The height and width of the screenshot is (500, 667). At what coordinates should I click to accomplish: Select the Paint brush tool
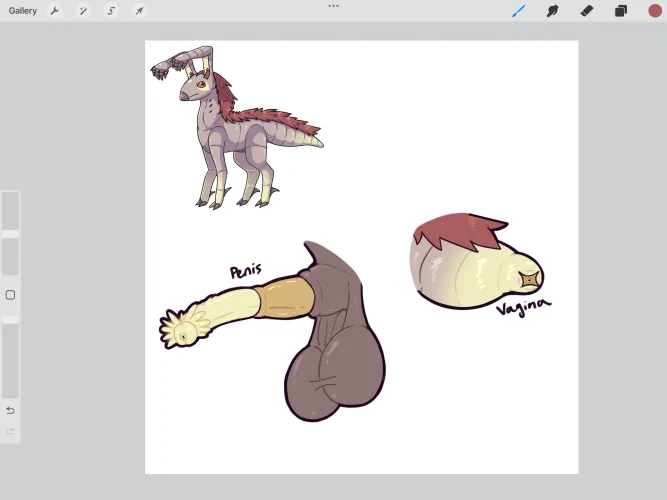click(x=518, y=11)
